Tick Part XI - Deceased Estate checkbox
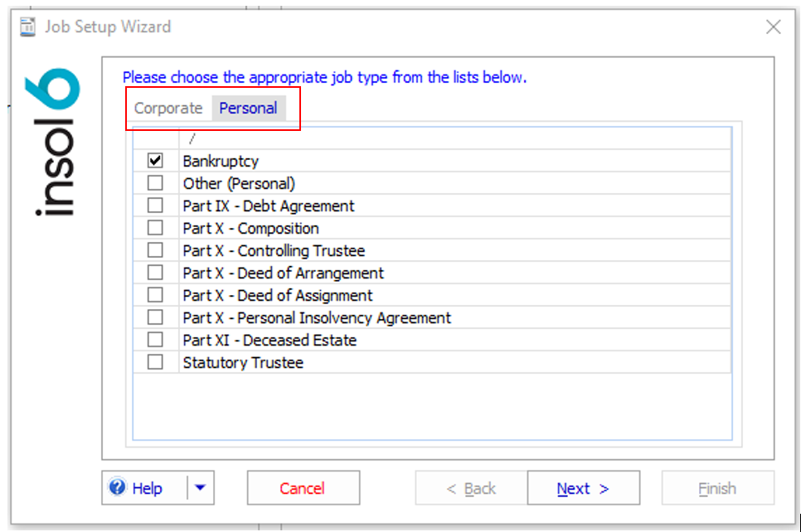 tap(155, 340)
